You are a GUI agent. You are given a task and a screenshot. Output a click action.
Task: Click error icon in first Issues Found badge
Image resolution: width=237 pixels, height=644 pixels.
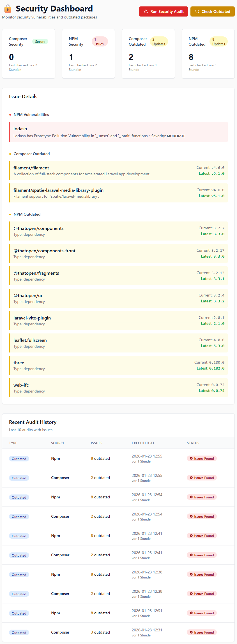pyautogui.click(x=191, y=458)
